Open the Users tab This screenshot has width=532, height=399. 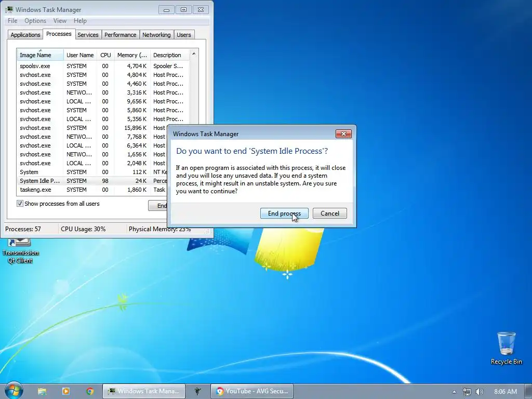point(183,35)
